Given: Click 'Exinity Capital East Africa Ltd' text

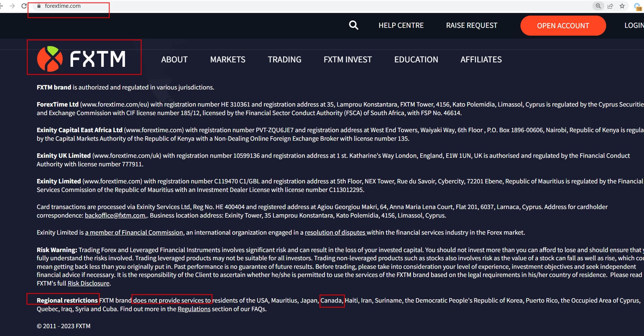Looking at the screenshot, I should tap(79, 130).
